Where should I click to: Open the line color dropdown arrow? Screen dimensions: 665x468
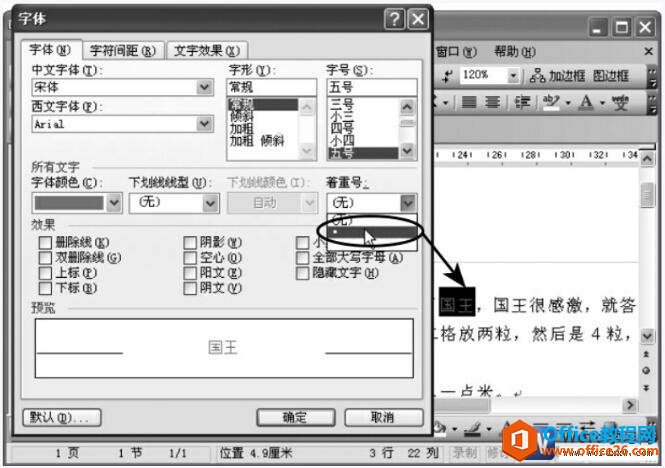(489, 429)
